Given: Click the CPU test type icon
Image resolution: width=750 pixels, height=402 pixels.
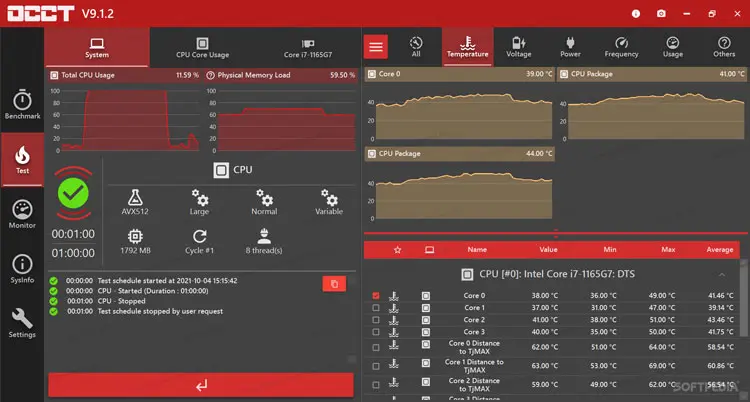Looking at the screenshot, I should pyautogui.click(x=221, y=170).
